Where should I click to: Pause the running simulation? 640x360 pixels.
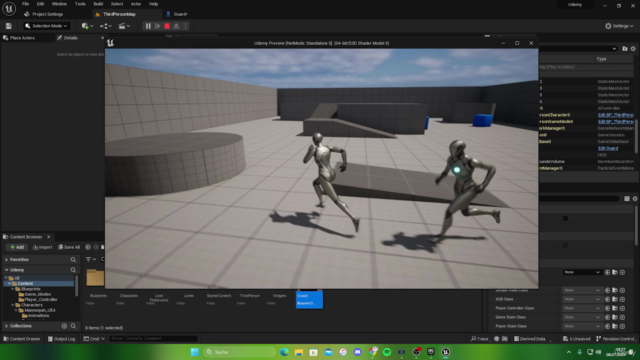[148, 26]
